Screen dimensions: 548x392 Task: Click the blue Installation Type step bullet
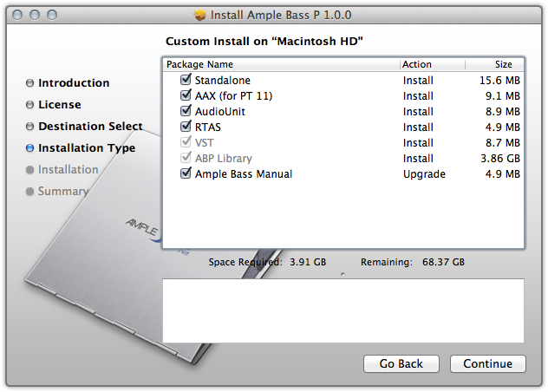(30, 148)
